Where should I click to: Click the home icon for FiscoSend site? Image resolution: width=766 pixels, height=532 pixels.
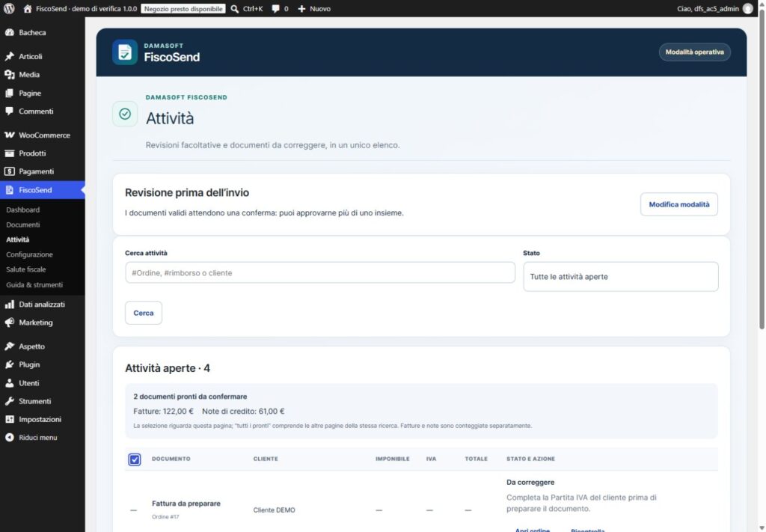(28, 9)
